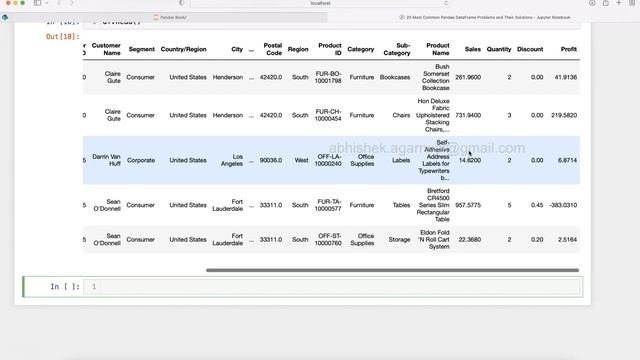Switch to the Pandas Book tab
The image size is (640, 360).
(170, 18)
